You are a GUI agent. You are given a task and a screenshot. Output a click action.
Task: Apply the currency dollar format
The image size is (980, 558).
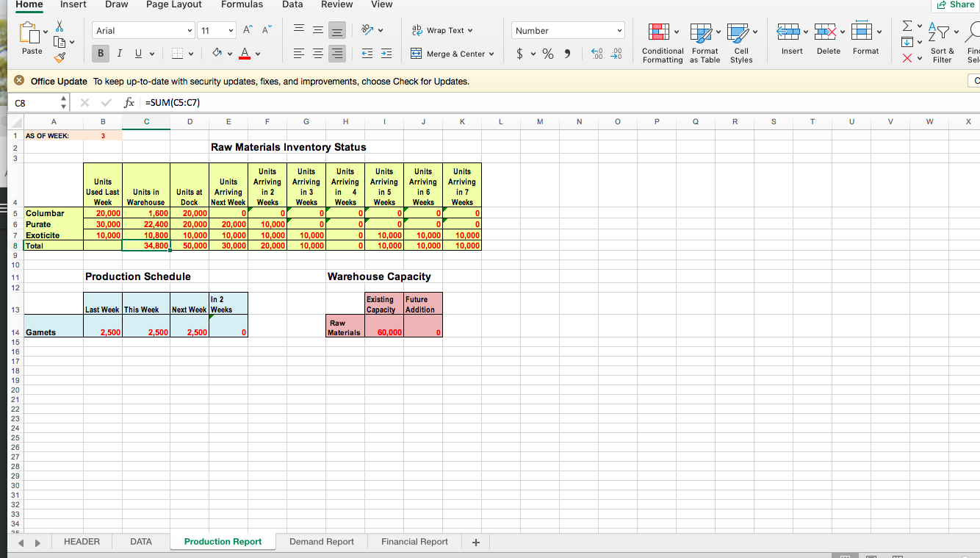pyautogui.click(x=520, y=54)
